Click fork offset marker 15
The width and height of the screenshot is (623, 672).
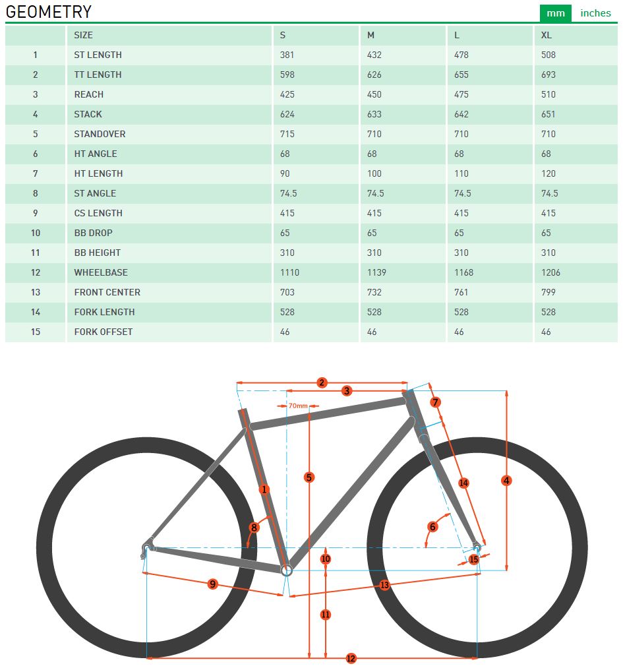coord(473,559)
